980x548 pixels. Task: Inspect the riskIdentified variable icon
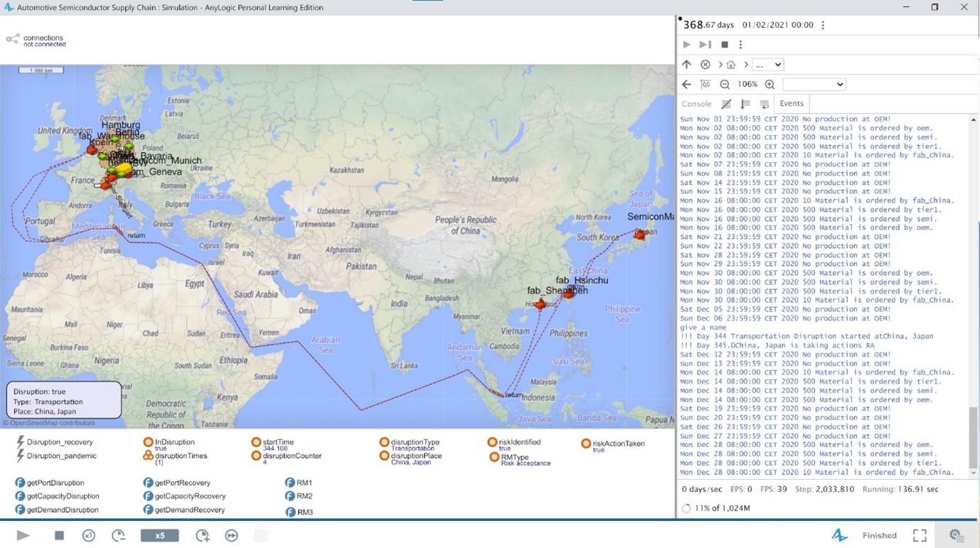point(492,442)
